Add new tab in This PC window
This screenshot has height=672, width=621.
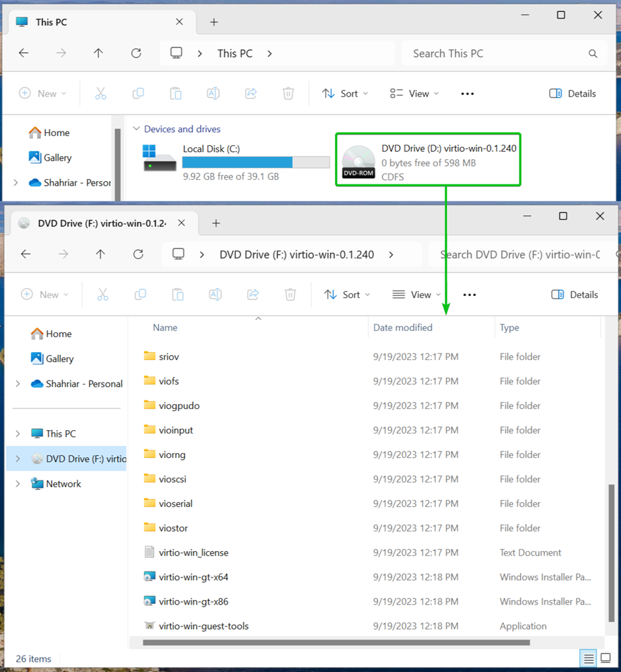pyautogui.click(x=214, y=22)
